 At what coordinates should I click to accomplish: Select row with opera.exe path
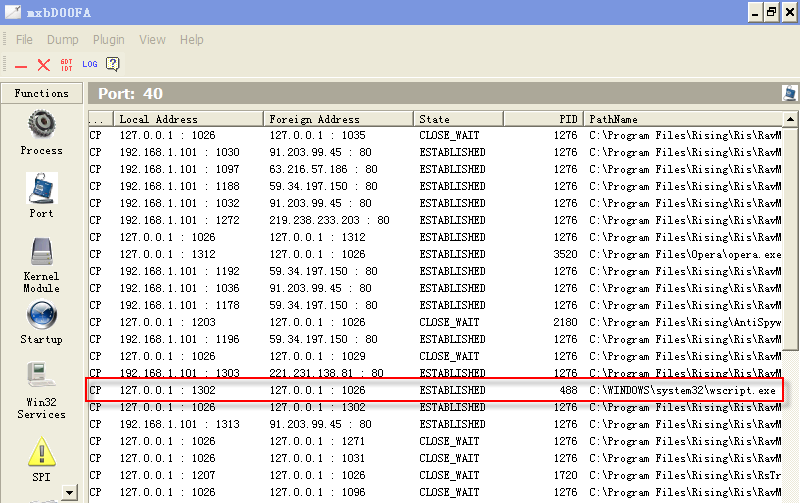435,254
